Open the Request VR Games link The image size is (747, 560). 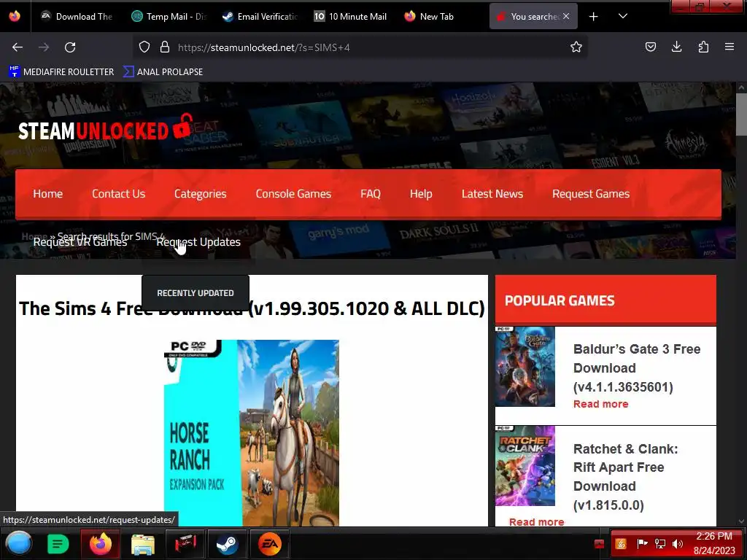tap(80, 242)
